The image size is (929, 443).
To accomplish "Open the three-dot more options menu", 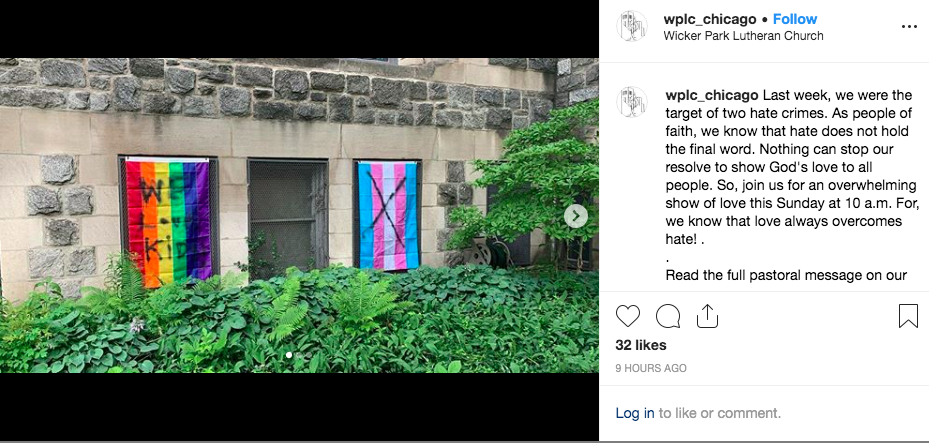I will pyautogui.click(x=909, y=27).
